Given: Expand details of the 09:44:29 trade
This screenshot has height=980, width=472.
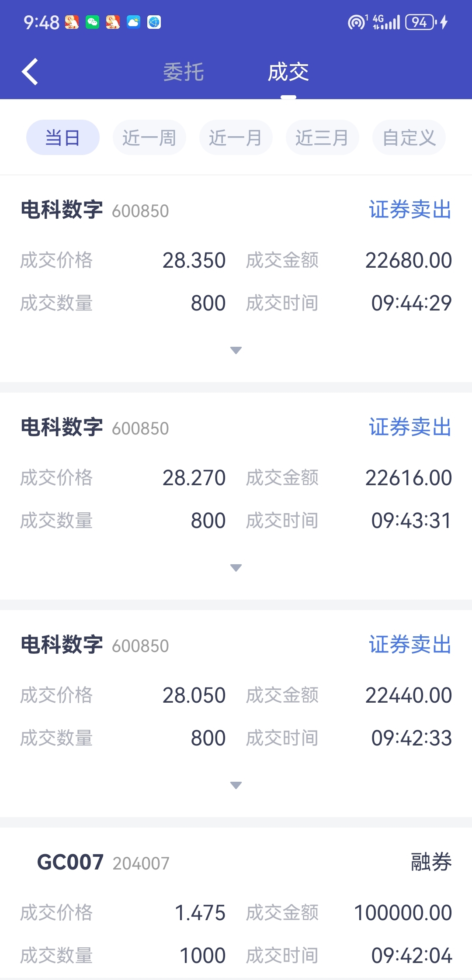Looking at the screenshot, I should (x=236, y=350).
